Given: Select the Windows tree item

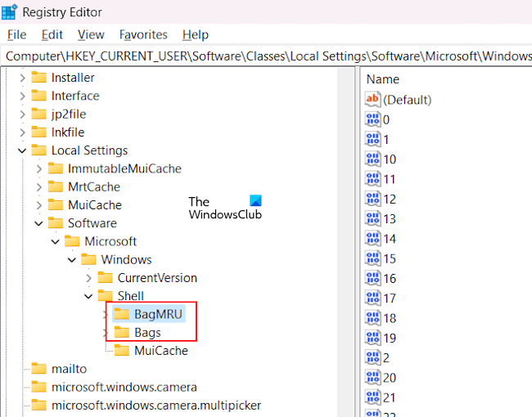Looking at the screenshot, I should [x=126, y=260].
